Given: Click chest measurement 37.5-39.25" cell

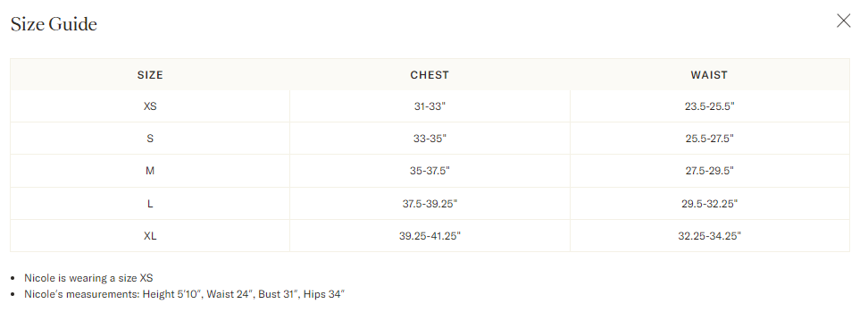Looking at the screenshot, I should [430, 204].
